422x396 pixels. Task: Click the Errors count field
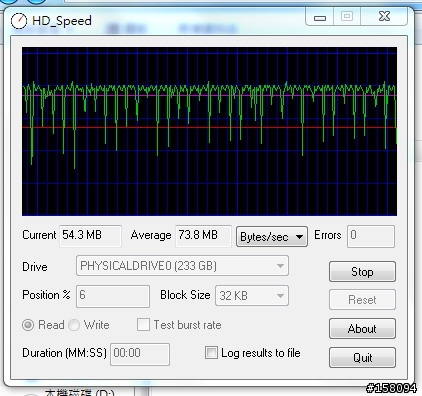pyautogui.click(x=371, y=236)
